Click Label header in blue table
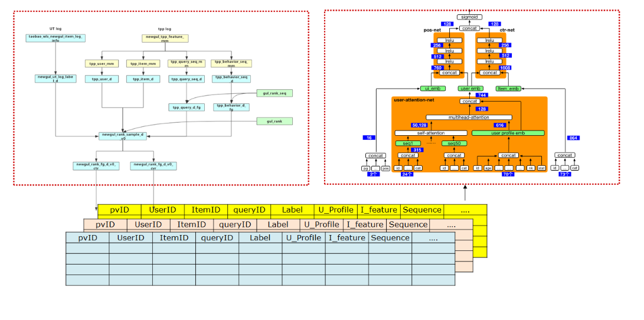Screen dimensions: 644x320 click(x=260, y=238)
